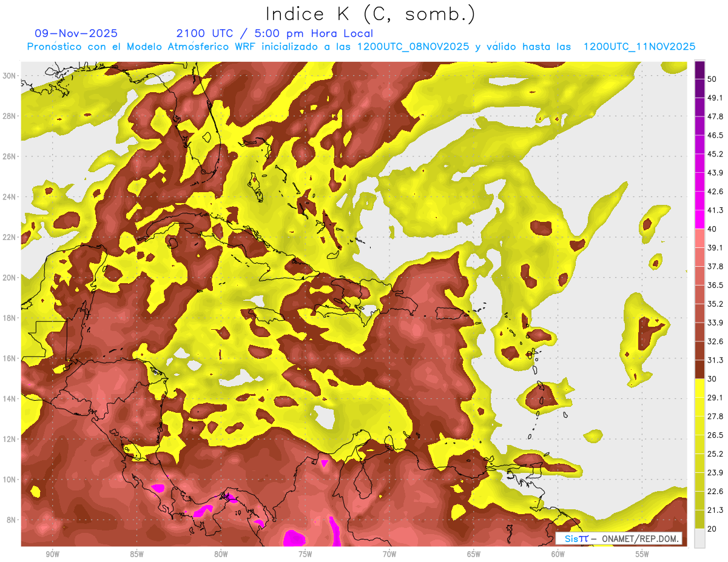
Task: Click the 85W longitude label
Action: pos(136,554)
